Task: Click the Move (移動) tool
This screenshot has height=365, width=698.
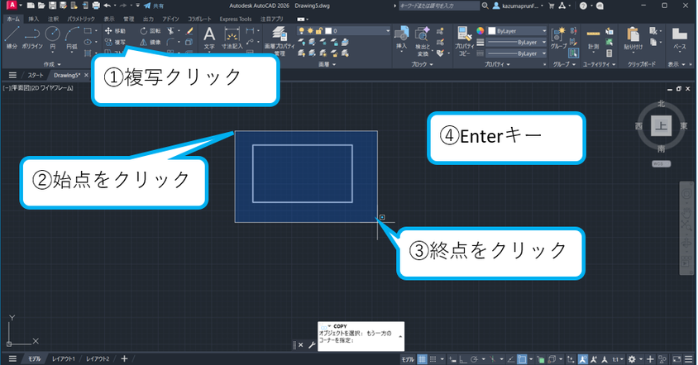Action: click(x=115, y=31)
